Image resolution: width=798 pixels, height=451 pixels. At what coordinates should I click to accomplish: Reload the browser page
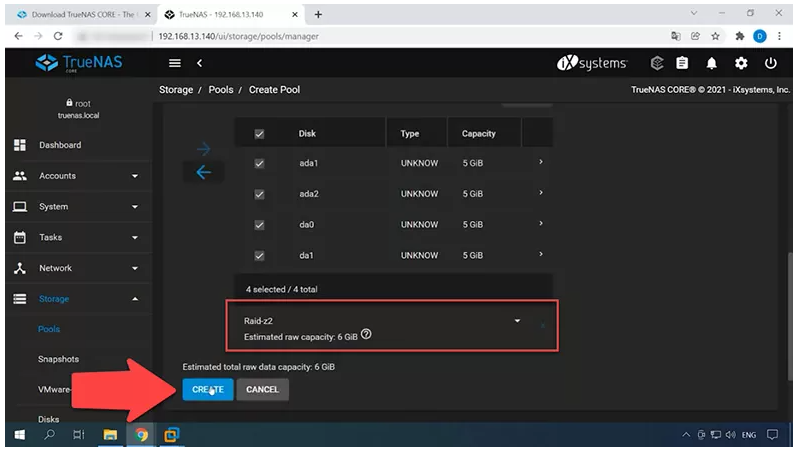point(58,36)
